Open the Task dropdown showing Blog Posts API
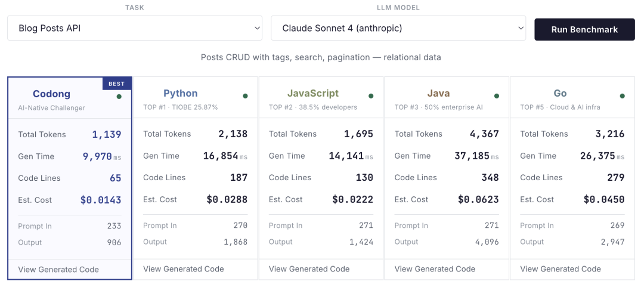This screenshot has width=644, height=287. coord(135,28)
